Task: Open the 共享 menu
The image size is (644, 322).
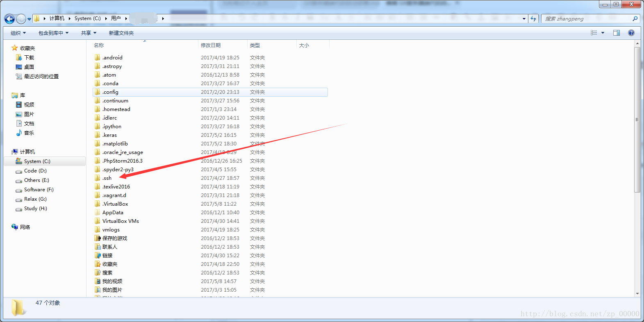Action: click(89, 33)
